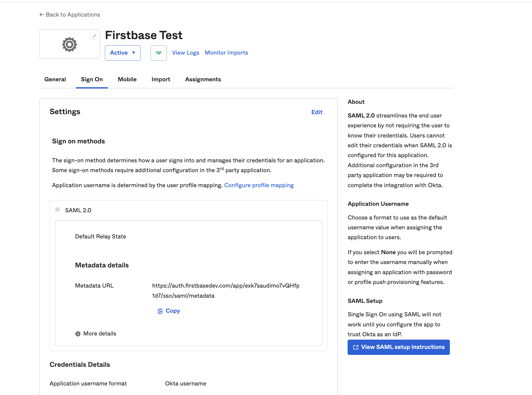Expand More details section

[x=96, y=334]
